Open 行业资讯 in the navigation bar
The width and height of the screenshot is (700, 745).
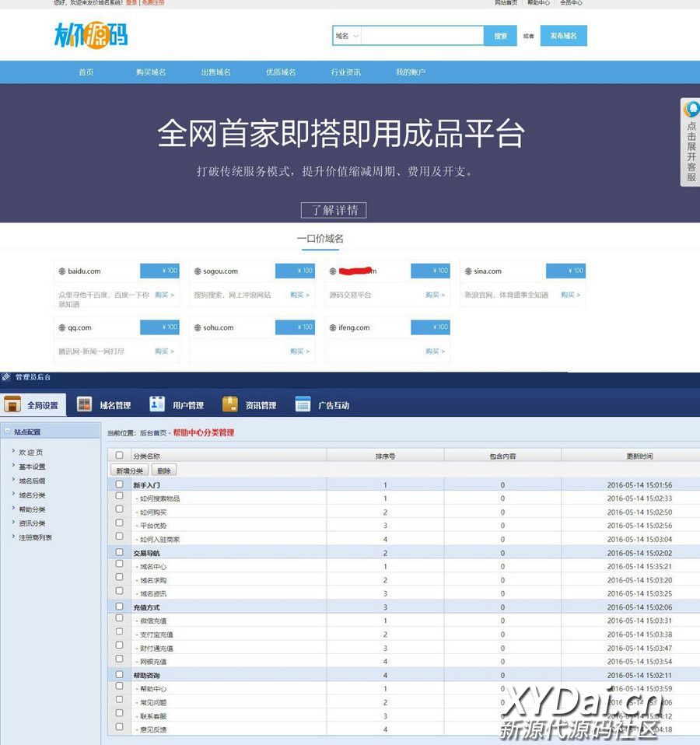[345, 72]
